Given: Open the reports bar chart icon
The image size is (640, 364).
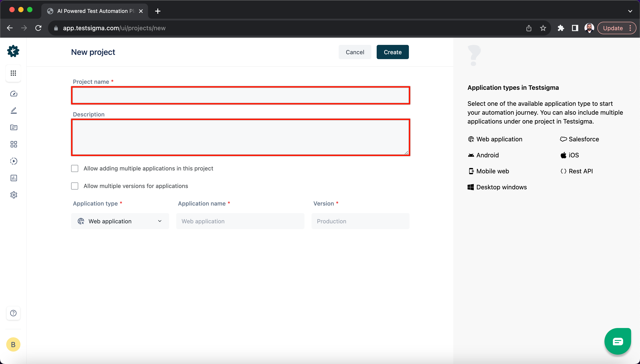Looking at the screenshot, I should tap(14, 178).
